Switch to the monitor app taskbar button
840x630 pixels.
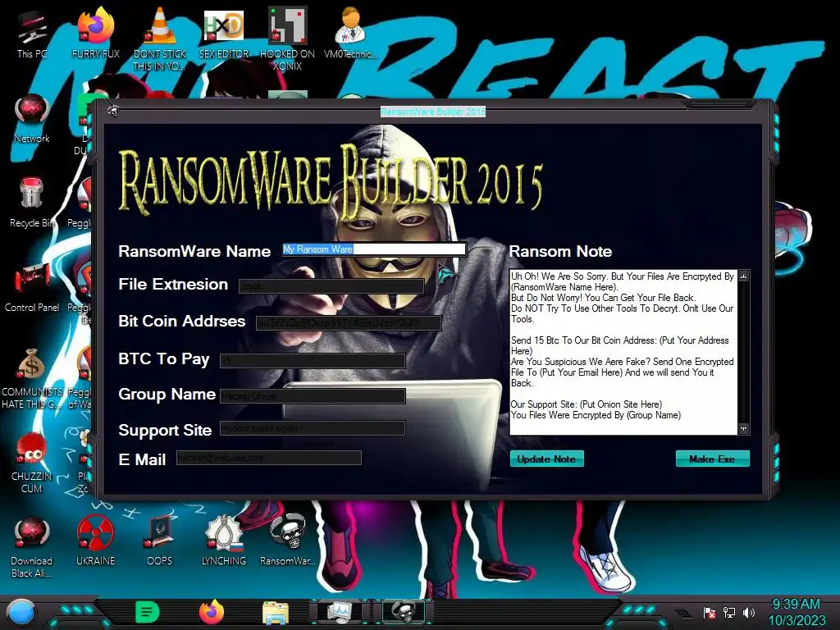pos(340,612)
